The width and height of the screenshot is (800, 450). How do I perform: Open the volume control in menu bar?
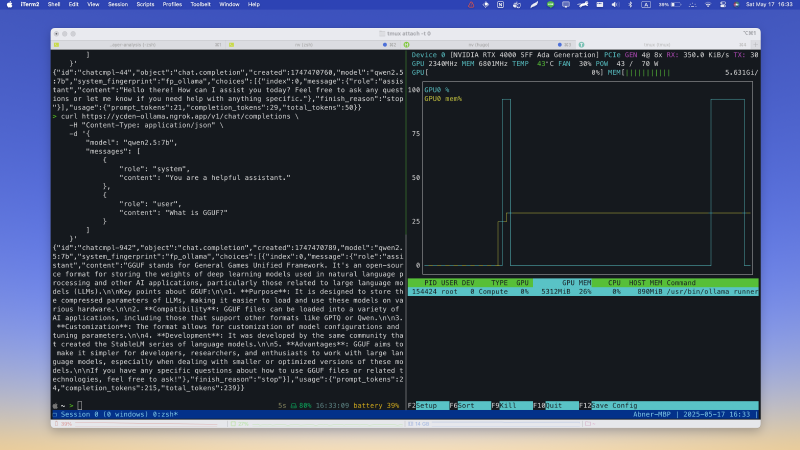tap(615, 5)
